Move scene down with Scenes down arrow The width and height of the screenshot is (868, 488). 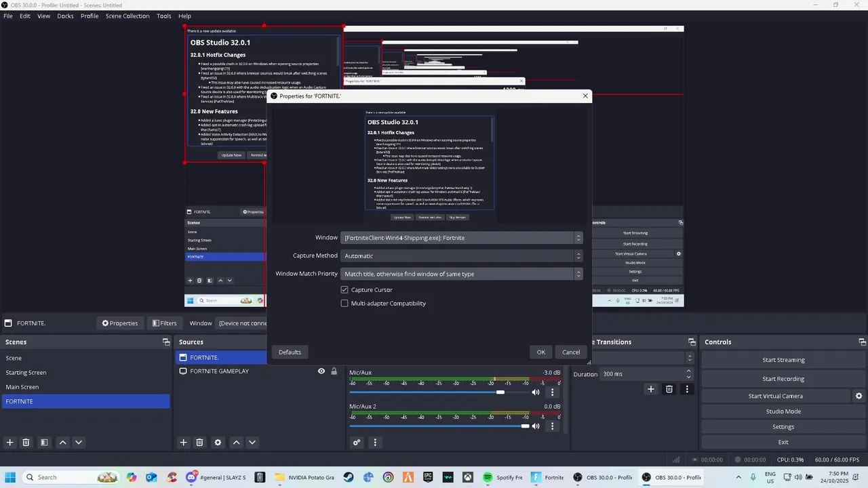click(x=79, y=443)
